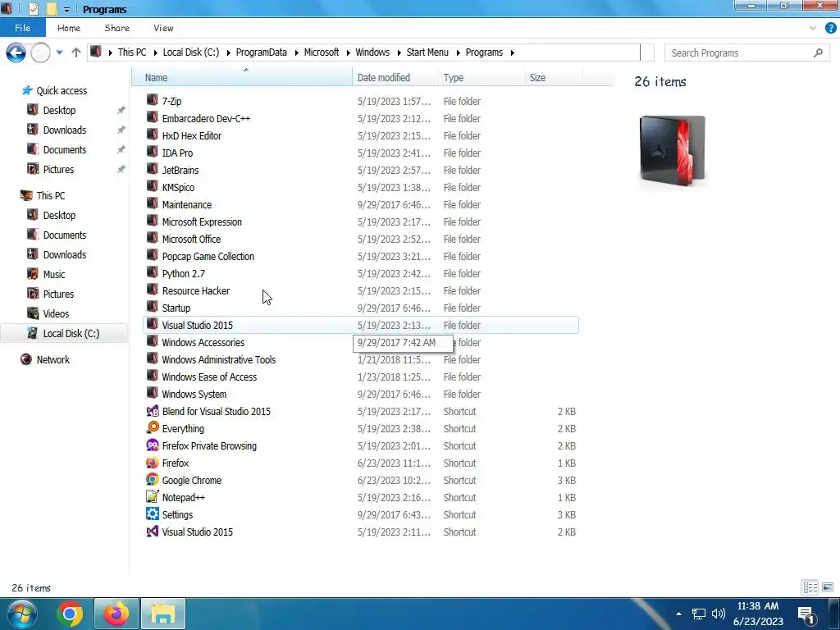The height and width of the screenshot is (630, 840).
Task: Click the Blend for Visual Studio 2015 shortcut icon
Action: point(152,411)
